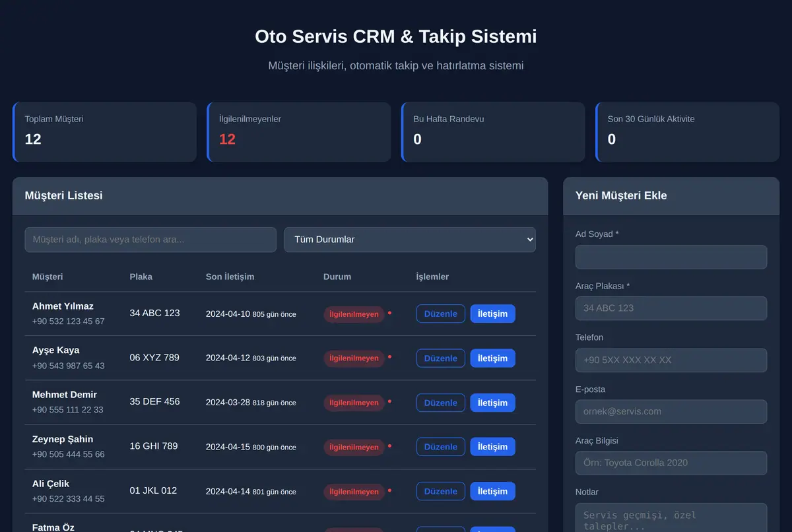
Task: Click contact date 2024-04-15
Action: (228, 447)
